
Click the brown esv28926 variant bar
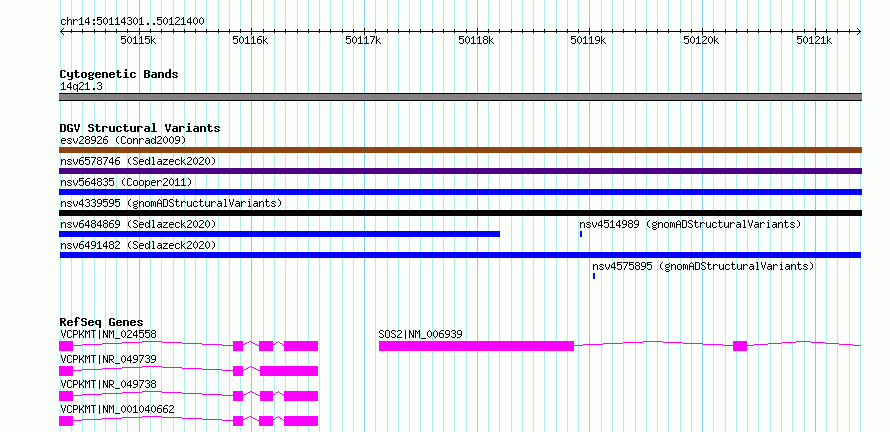(x=460, y=150)
